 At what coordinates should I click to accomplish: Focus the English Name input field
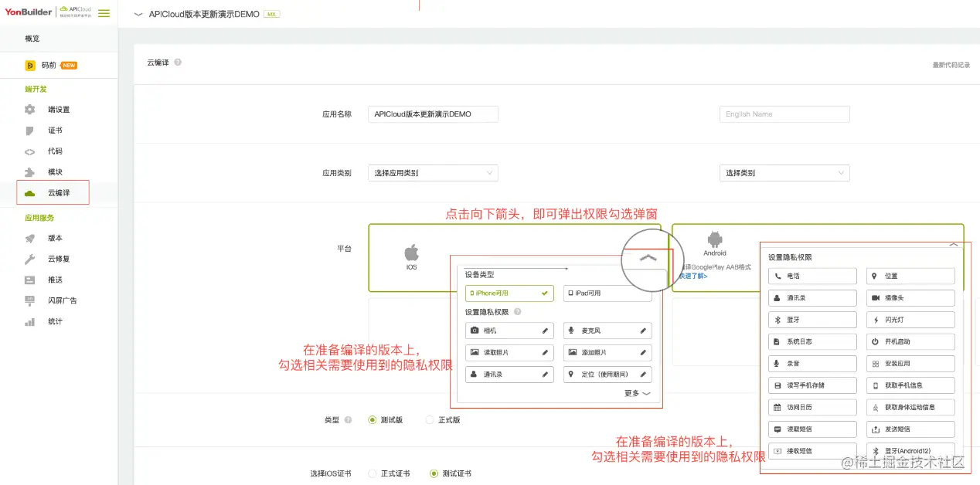click(784, 114)
